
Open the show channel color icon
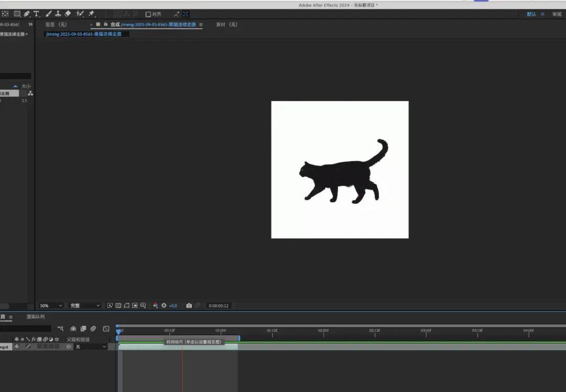click(x=155, y=306)
